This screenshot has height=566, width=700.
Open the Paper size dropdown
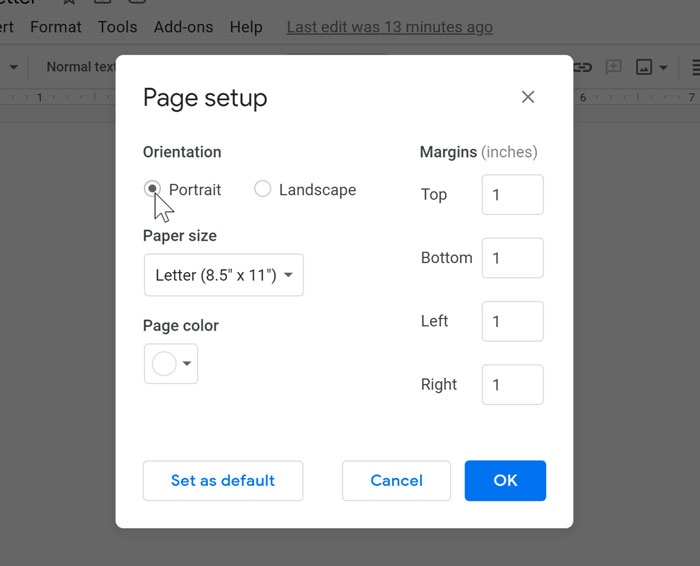point(224,275)
